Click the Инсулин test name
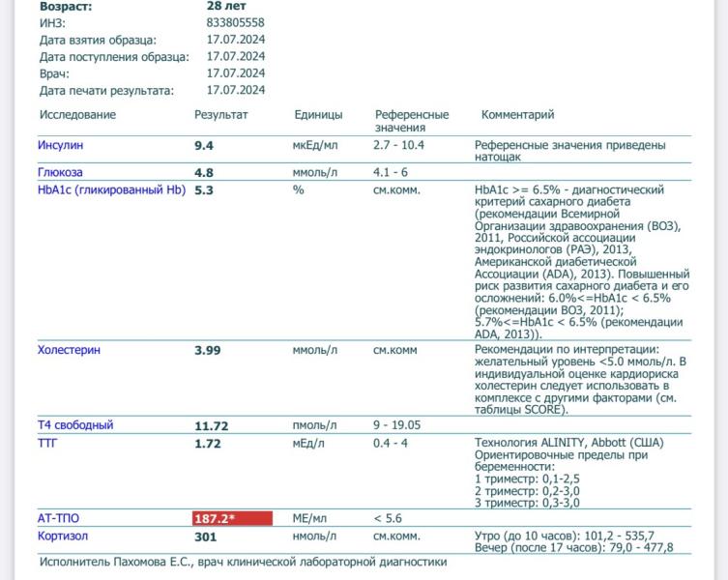Image resolution: width=728 pixels, height=580 pixels. [x=60, y=145]
